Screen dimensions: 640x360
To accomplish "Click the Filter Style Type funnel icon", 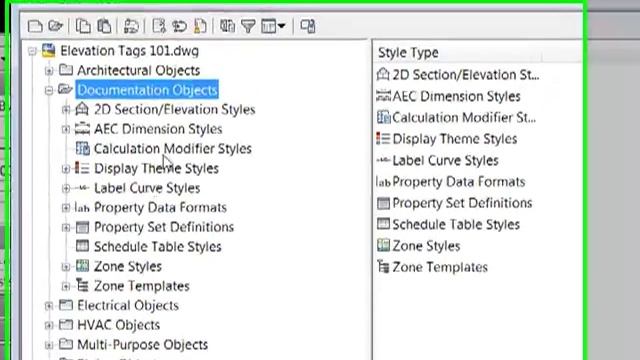I will click(248, 27).
